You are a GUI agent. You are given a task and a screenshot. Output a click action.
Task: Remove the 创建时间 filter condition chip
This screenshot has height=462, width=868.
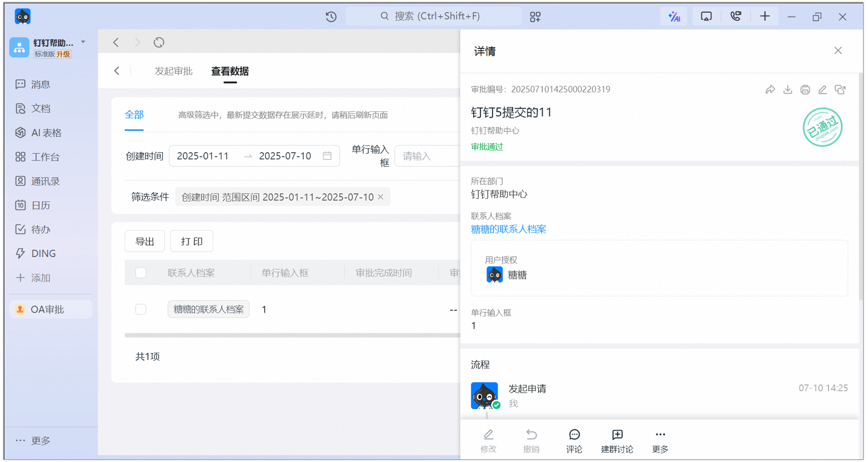(381, 197)
